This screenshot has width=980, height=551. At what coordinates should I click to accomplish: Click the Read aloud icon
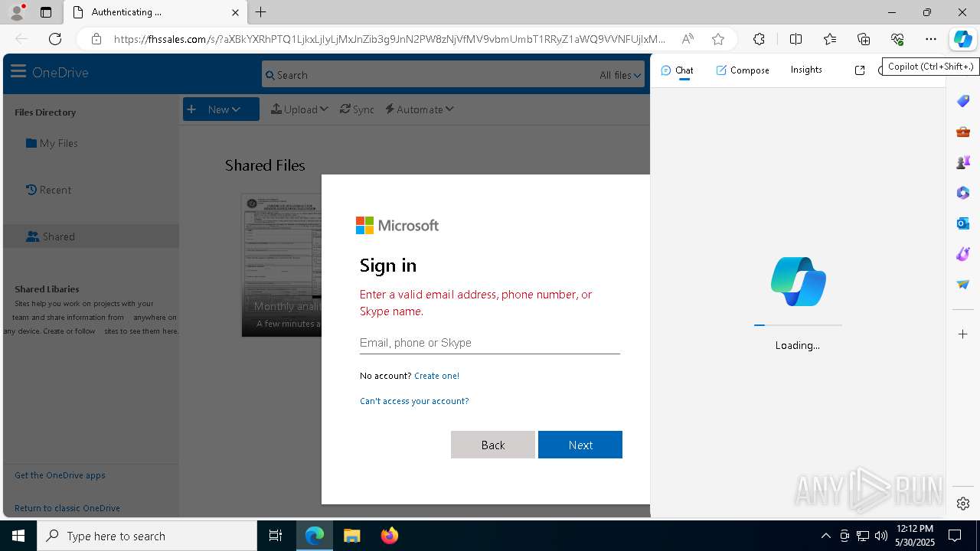(x=688, y=39)
